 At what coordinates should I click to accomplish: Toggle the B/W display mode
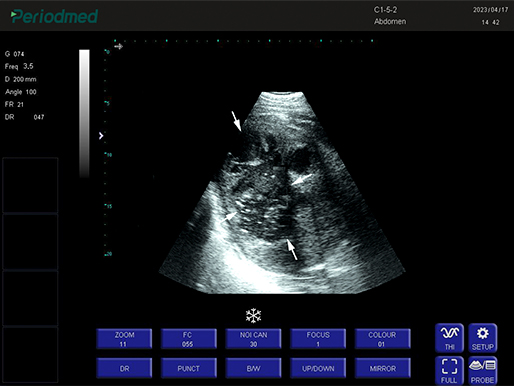[x=253, y=368]
